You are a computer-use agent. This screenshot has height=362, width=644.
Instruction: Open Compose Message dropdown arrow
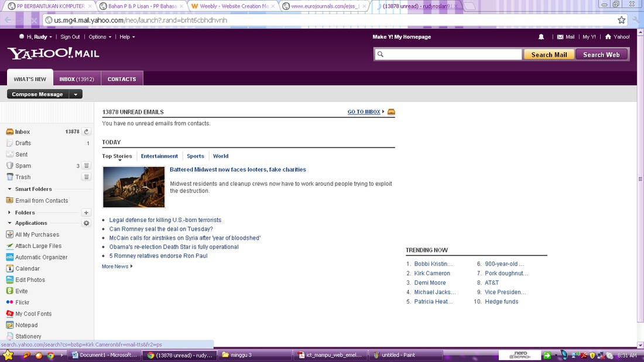tap(76, 94)
